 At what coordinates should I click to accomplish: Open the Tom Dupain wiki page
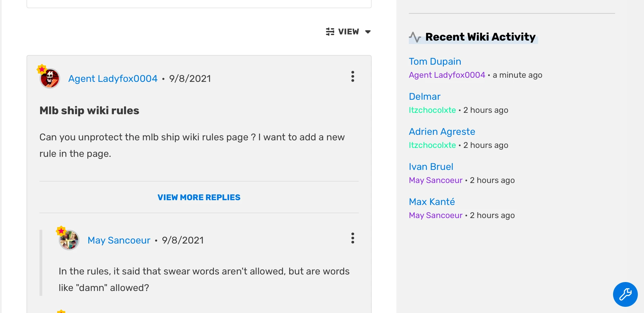tap(435, 62)
